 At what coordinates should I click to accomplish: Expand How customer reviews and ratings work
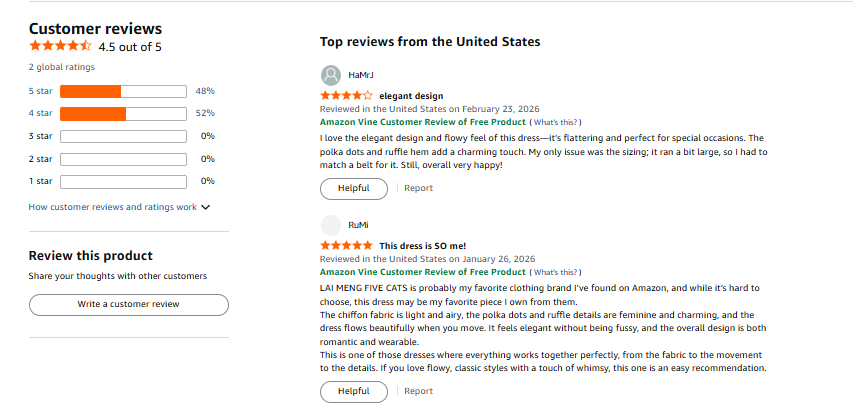[119, 207]
